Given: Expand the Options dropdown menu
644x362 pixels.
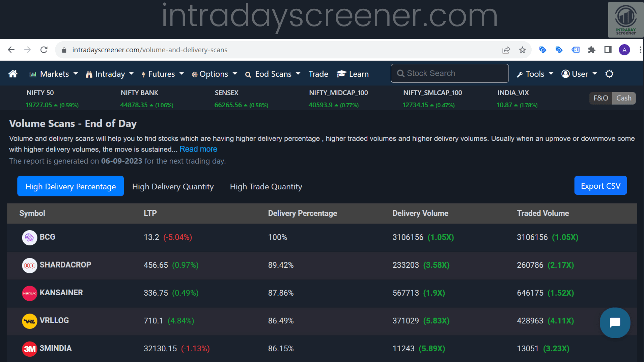Looking at the screenshot, I should (214, 74).
